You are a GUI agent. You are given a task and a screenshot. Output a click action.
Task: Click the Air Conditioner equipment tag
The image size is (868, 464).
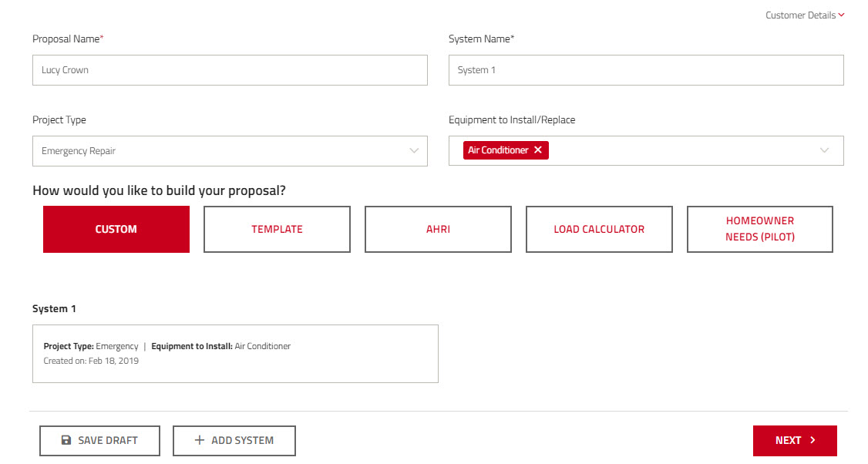coord(498,150)
